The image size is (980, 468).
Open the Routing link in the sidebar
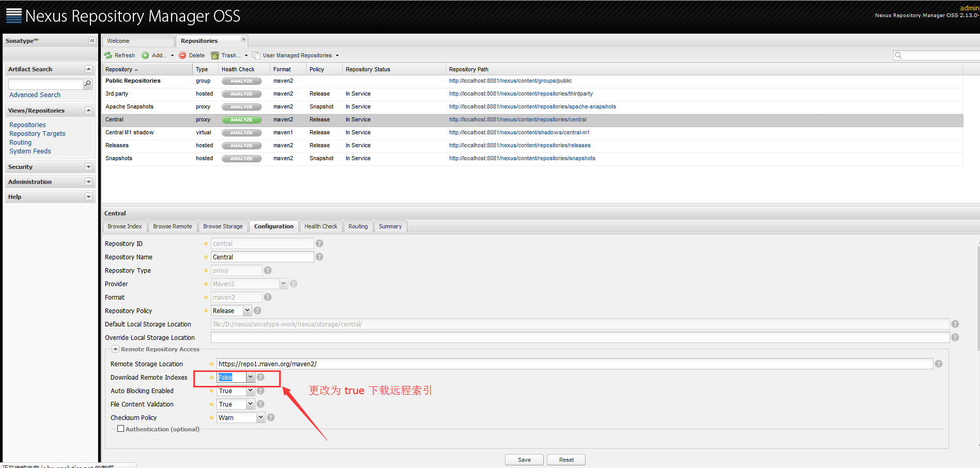[x=20, y=143]
